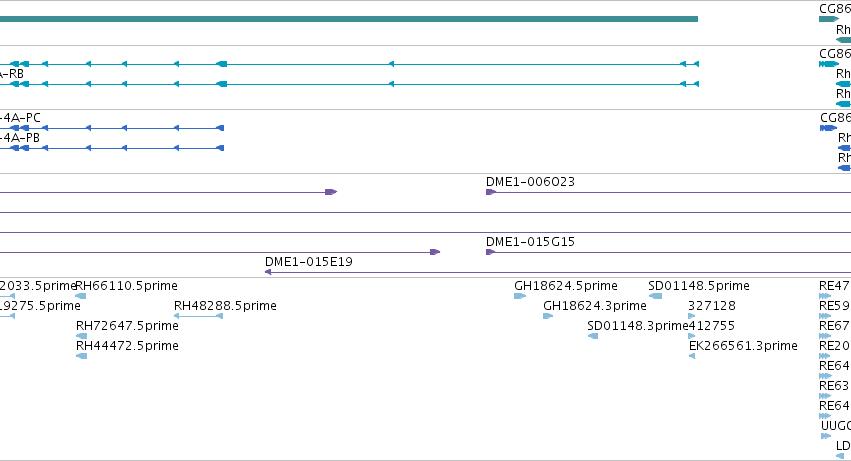851x461 pixels.
Task: Click the 327128 feature label
Action: 712,306
